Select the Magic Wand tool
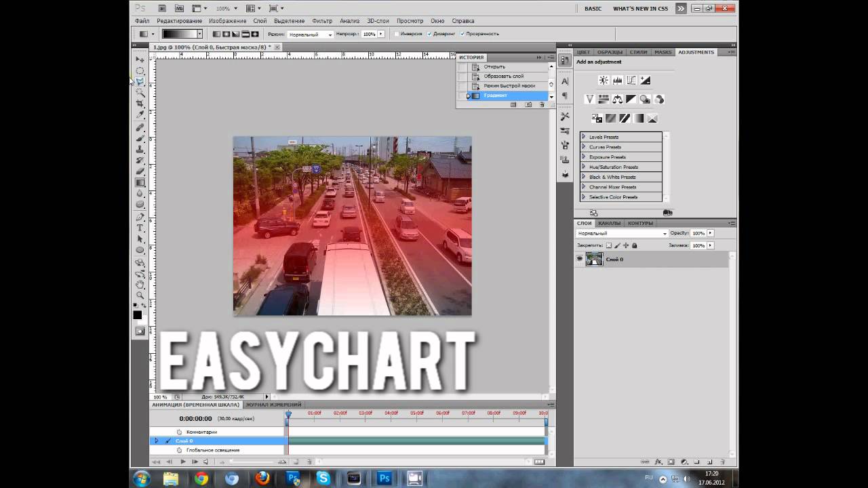 click(x=140, y=92)
